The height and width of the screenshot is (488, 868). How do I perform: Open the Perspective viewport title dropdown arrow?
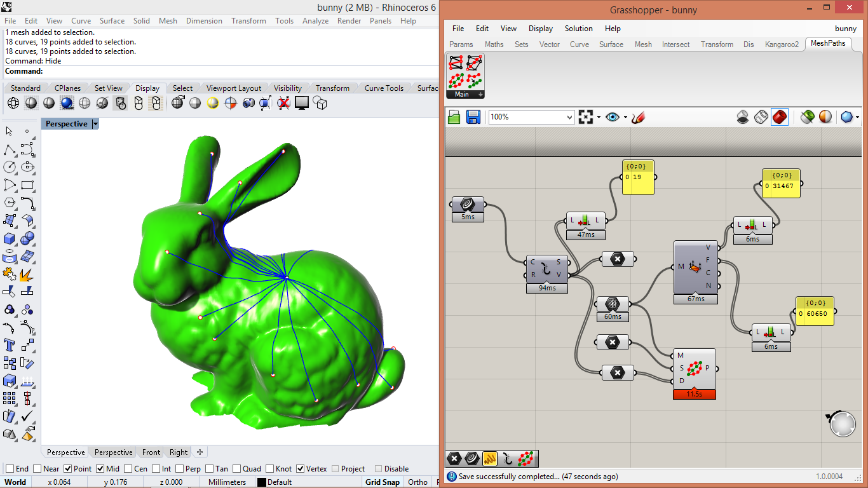(x=95, y=124)
